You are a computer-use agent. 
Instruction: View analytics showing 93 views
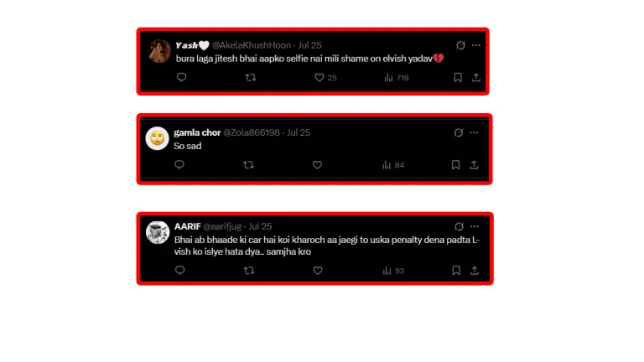point(393,271)
